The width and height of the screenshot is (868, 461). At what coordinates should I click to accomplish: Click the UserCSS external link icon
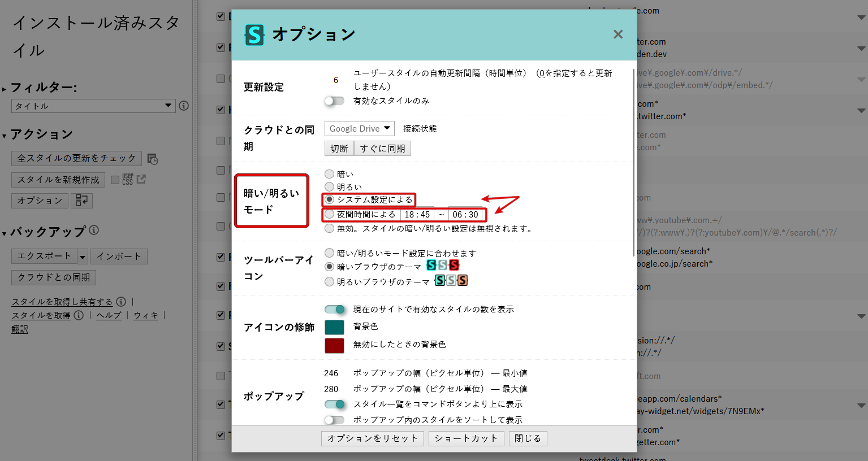click(x=141, y=179)
